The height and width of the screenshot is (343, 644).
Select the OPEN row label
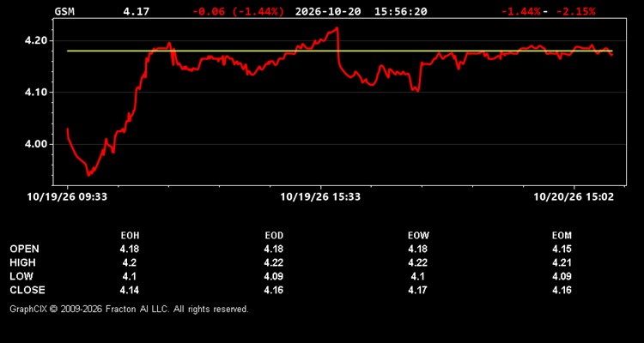[25, 249]
